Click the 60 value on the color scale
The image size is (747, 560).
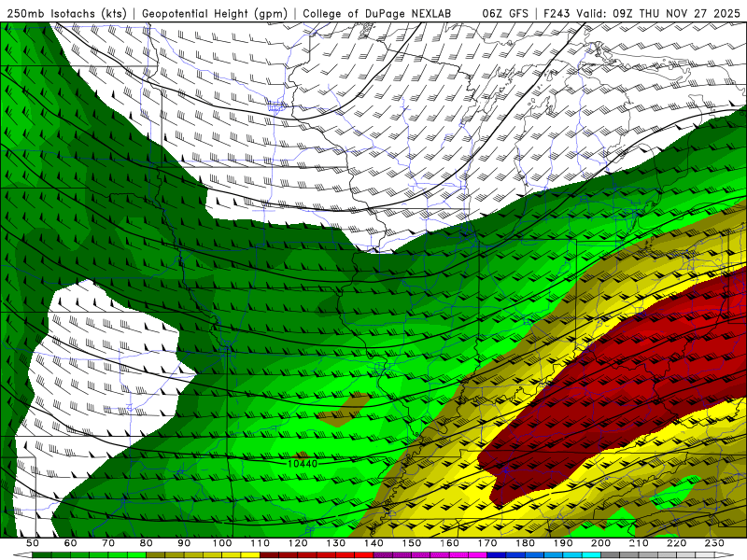[70, 543]
